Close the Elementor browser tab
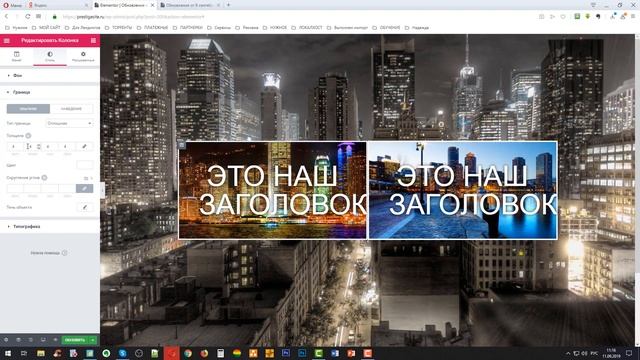 tap(152, 5)
